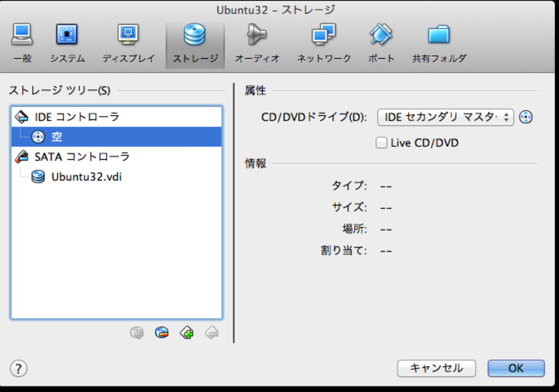Select the ストレージ (Storage) tab

pos(195,44)
